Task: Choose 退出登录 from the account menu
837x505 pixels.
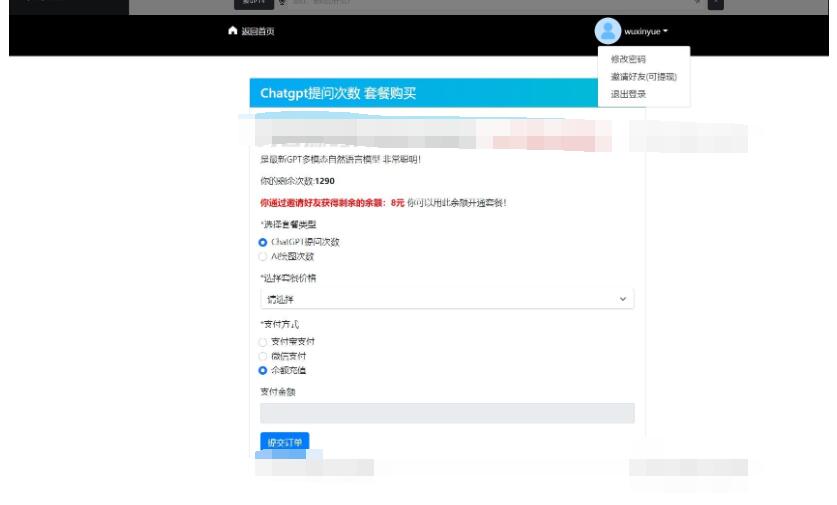Action: pos(628,94)
